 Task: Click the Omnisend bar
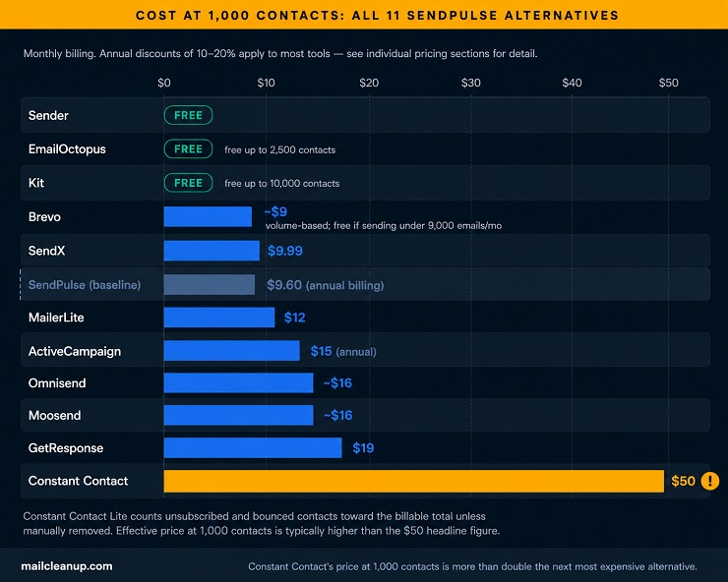(239, 382)
